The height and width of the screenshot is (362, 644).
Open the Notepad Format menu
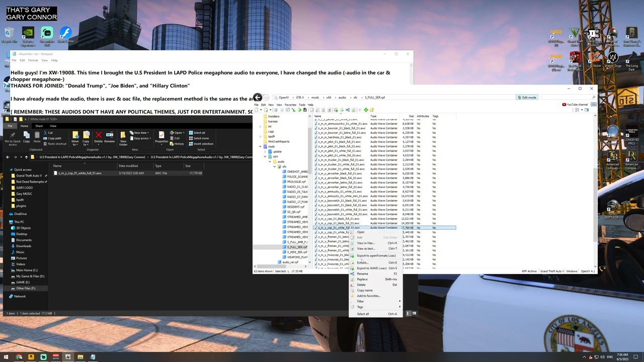33,60
